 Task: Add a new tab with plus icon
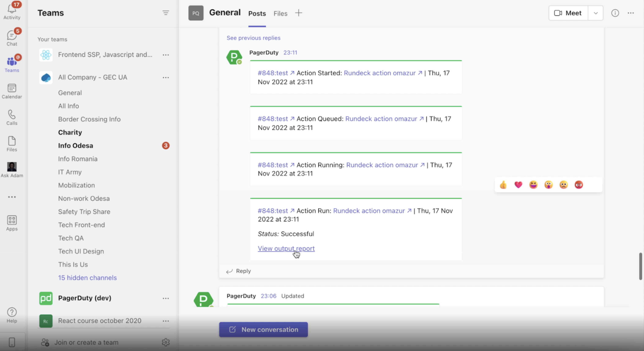point(299,13)
